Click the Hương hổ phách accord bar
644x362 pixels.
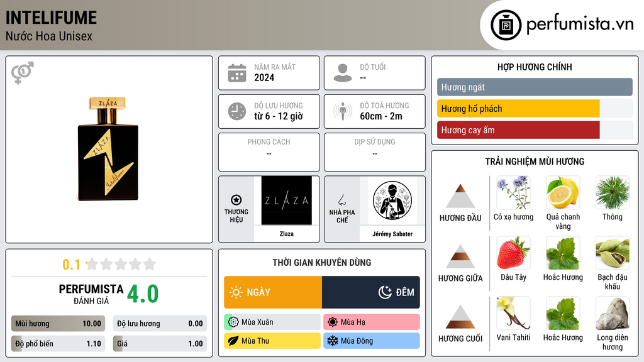coord(535,108)
